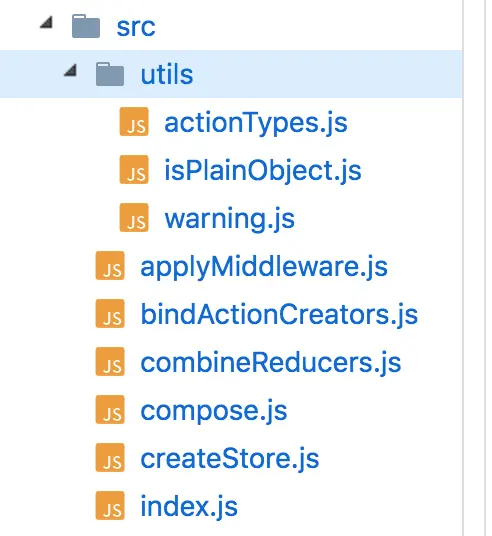The image size is (492, 536).
Task: Click the JS icon beside warning.js
Action: (x=134, y=218)
